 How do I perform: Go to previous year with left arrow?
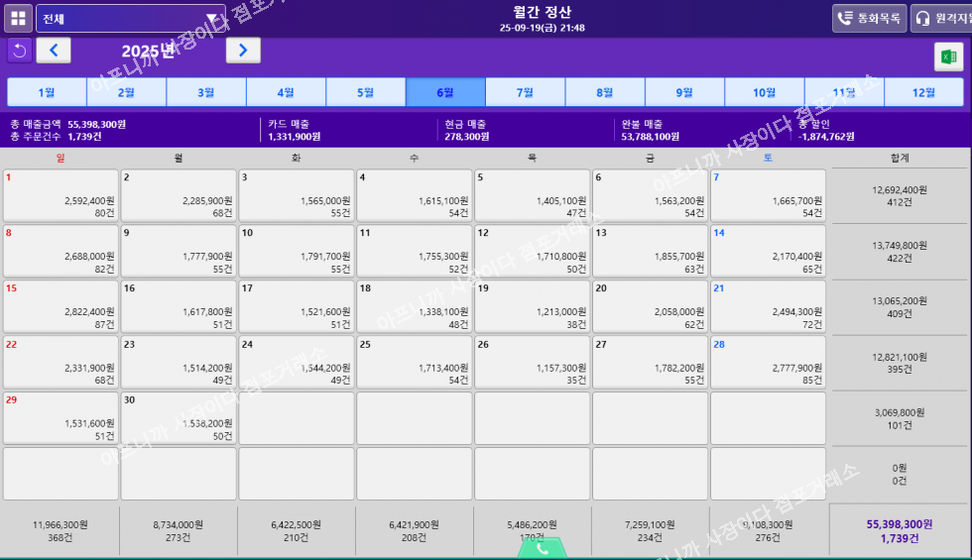54,51
